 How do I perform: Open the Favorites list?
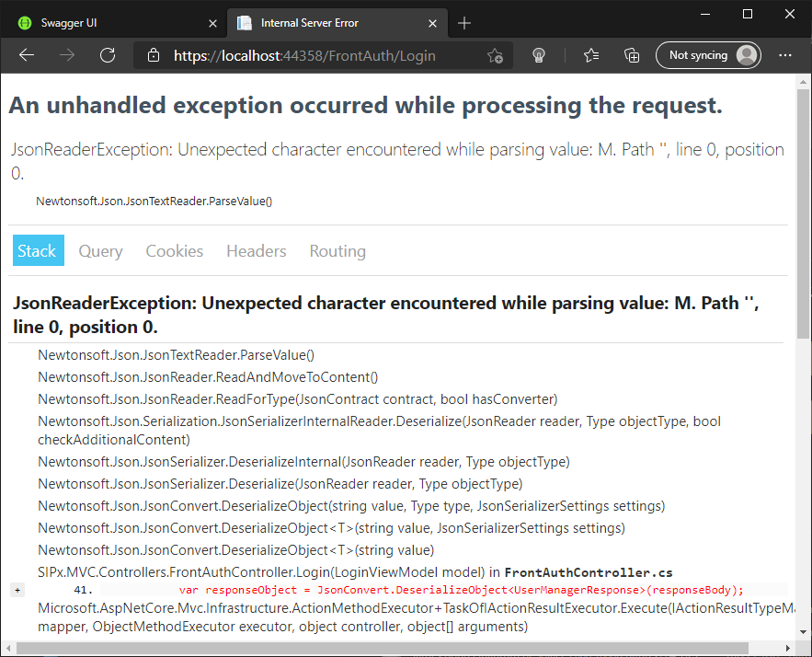click(x=591, y=55)
